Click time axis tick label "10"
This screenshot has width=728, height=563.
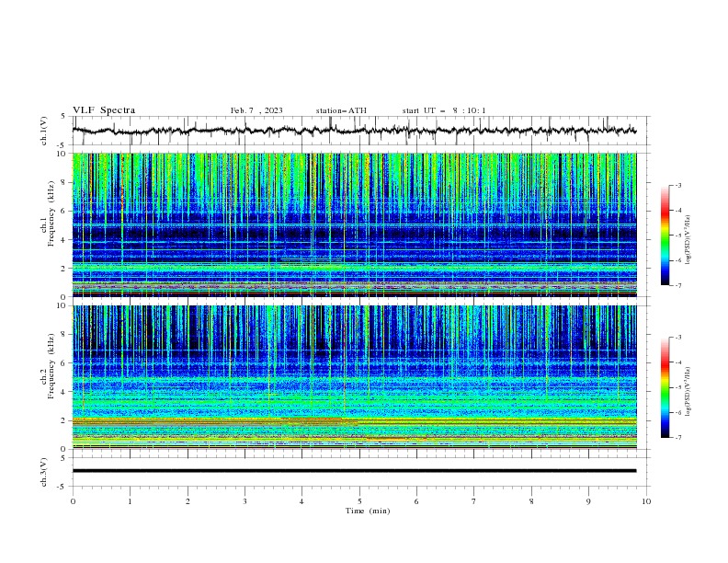pos(646,501)
